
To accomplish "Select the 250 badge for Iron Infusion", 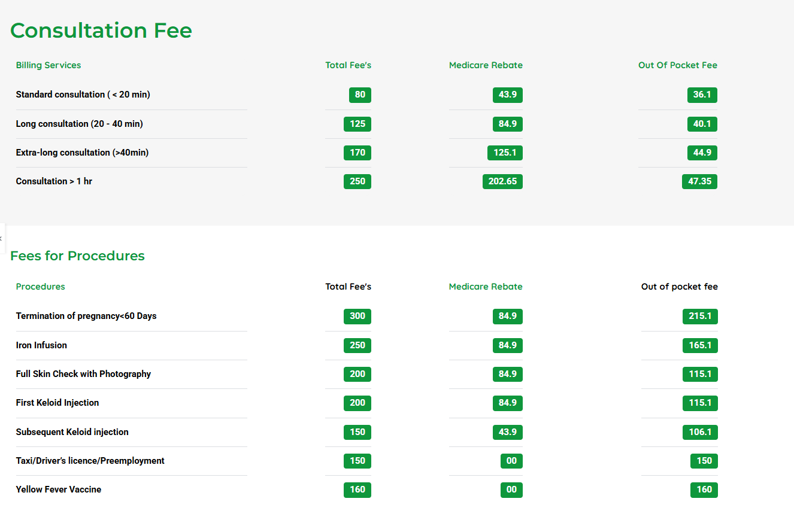I will [357, 345].
